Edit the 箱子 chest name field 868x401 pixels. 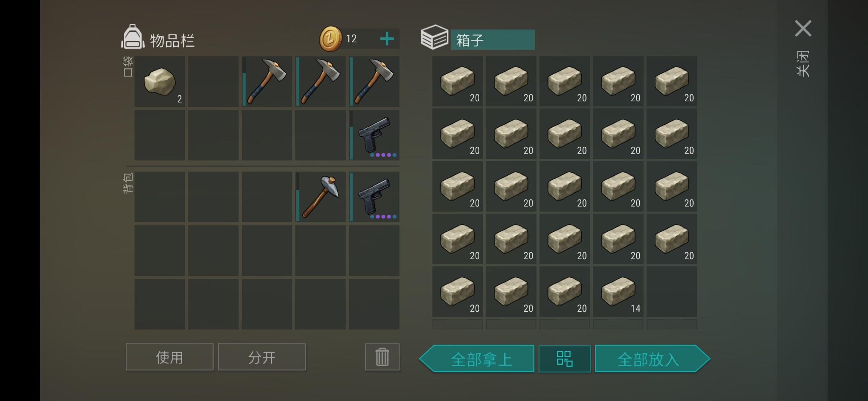(x=493, y=40)
